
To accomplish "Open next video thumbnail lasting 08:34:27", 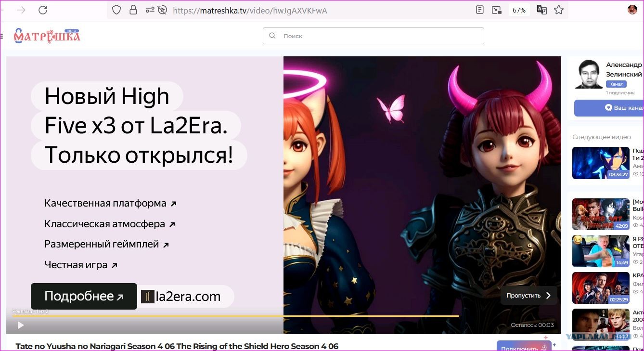I will [601, 163].
